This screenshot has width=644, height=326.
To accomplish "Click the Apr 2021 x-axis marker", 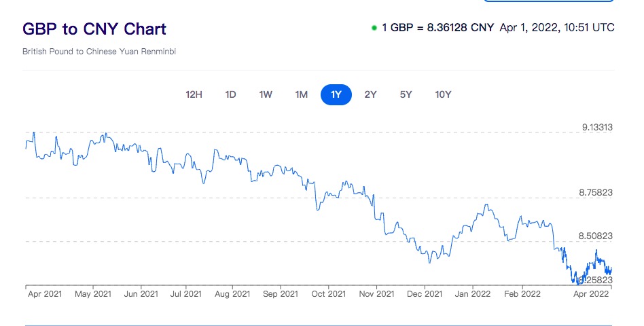I will click(x=46, y=294).
